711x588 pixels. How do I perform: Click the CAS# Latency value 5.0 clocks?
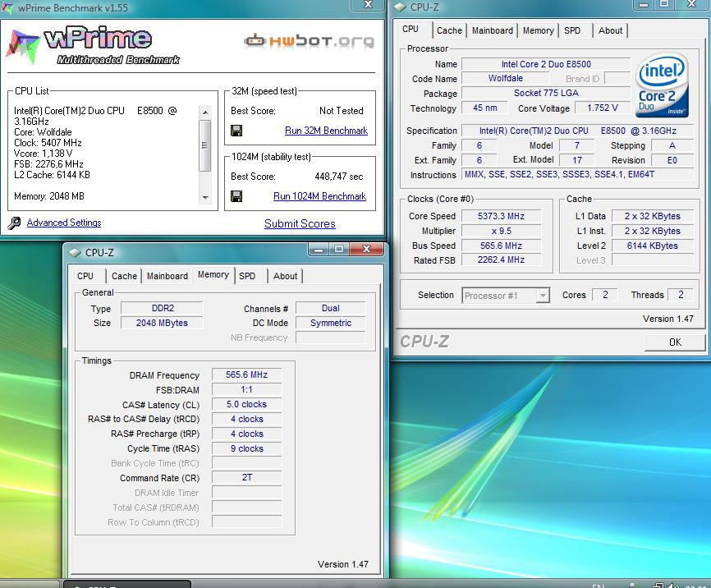coord(246,404)
